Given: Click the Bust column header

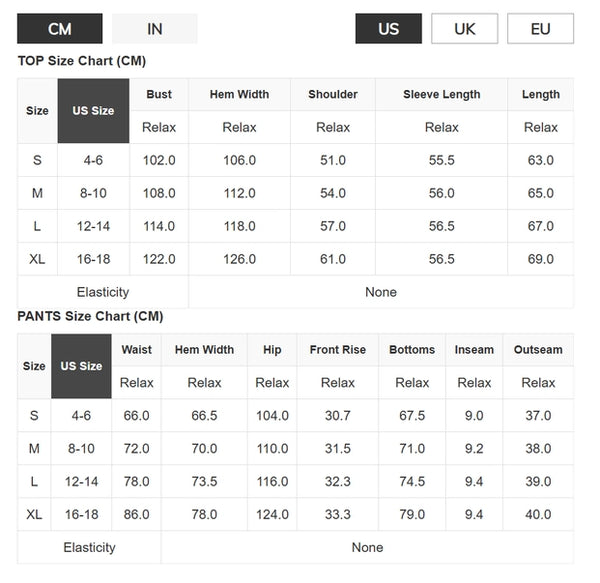Looking at the screenshot, I should coord(159,94).
